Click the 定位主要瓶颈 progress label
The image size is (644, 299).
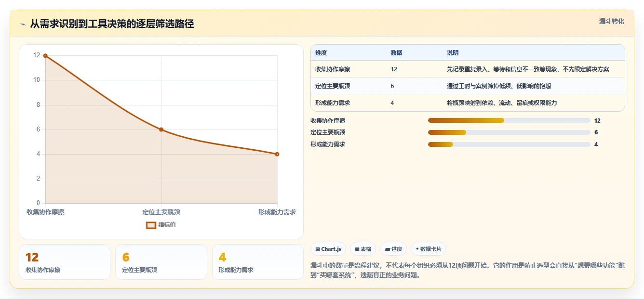coord(328,132)
